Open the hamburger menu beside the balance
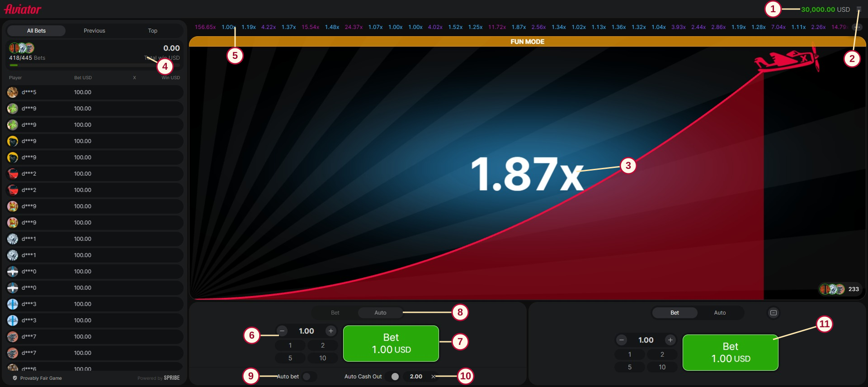This screenshot has height=387, width=868. 859,9
